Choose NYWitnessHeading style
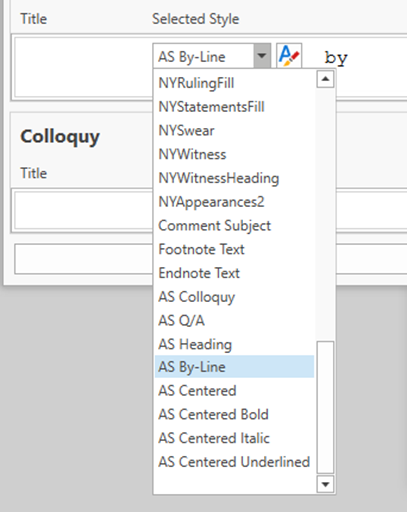 (235, 178)
